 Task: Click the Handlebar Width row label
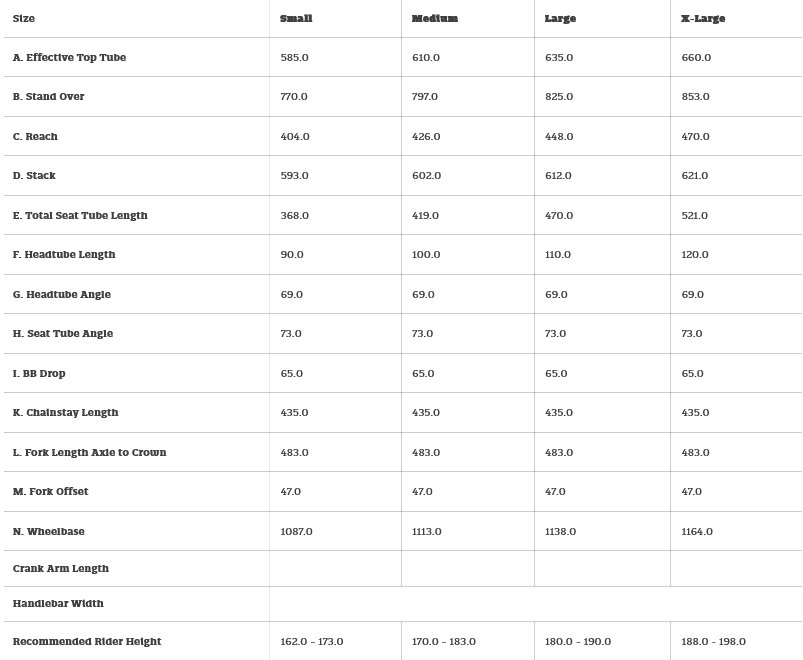point(58,604)
